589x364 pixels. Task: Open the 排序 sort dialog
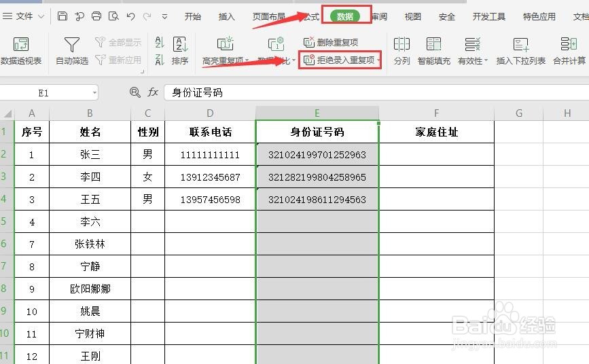click(x=180, y=51)
